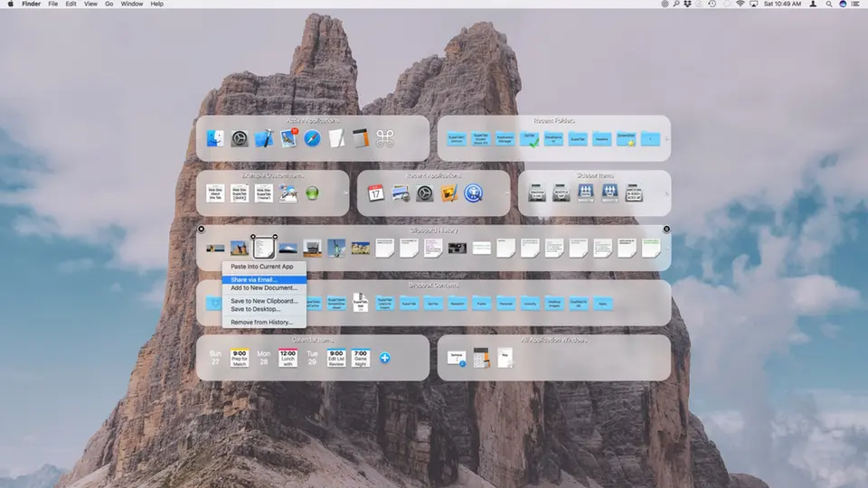The width and height of the screenshot is (868, 488).
Task: Click Remove from History menu entry
Action: tap(261, 322)
